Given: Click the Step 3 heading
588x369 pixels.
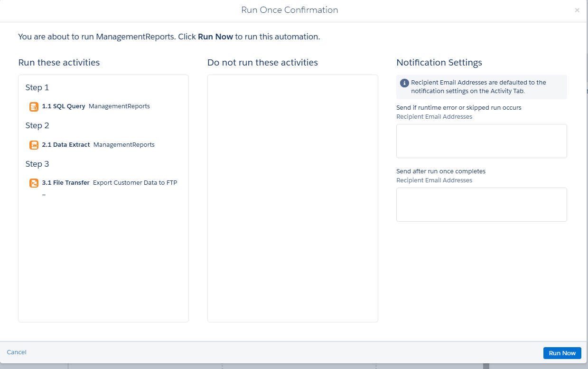Looking at the screenshot, I should (x=37, y=164).
